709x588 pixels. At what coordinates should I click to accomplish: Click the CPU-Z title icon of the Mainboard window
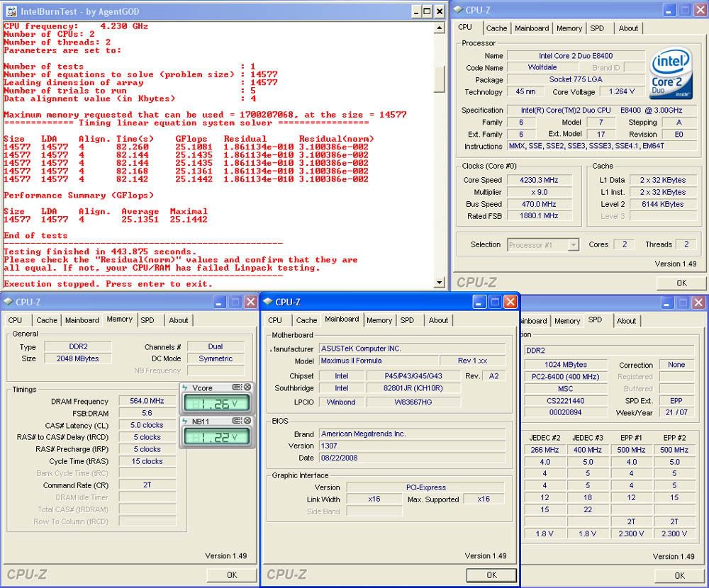click(x=268, y=302)
